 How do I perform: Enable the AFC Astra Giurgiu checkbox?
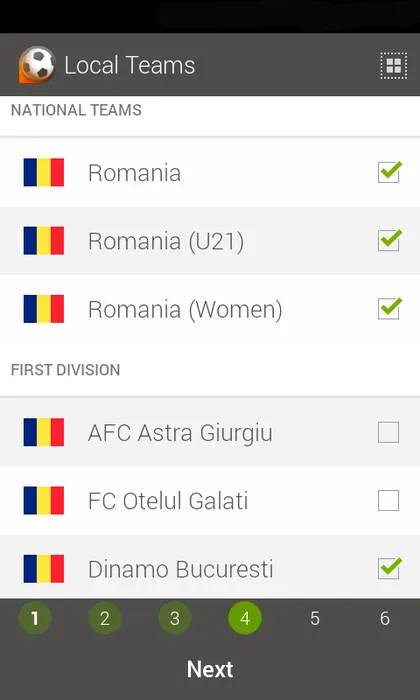(388, 432)
